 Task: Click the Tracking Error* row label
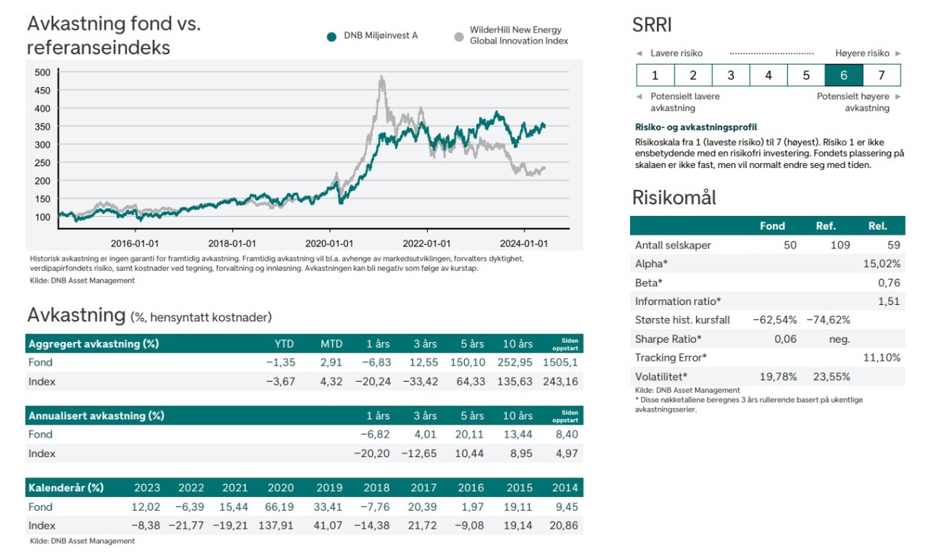click(671, 358)
